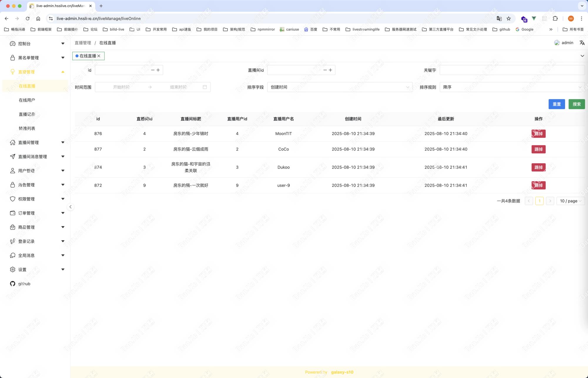Click the browser reload icon
Viewport: 588px width, 378px height.
tap(28, 19)
